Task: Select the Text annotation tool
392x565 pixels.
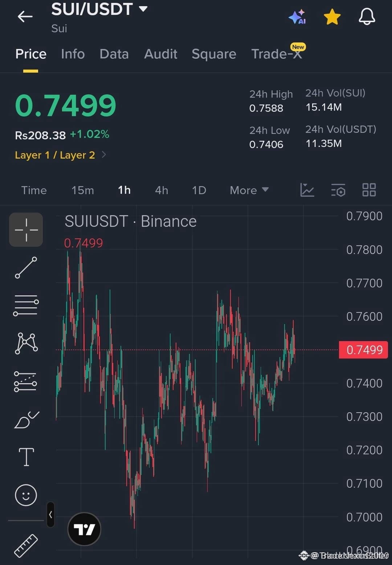Action: tap(26, 457)
